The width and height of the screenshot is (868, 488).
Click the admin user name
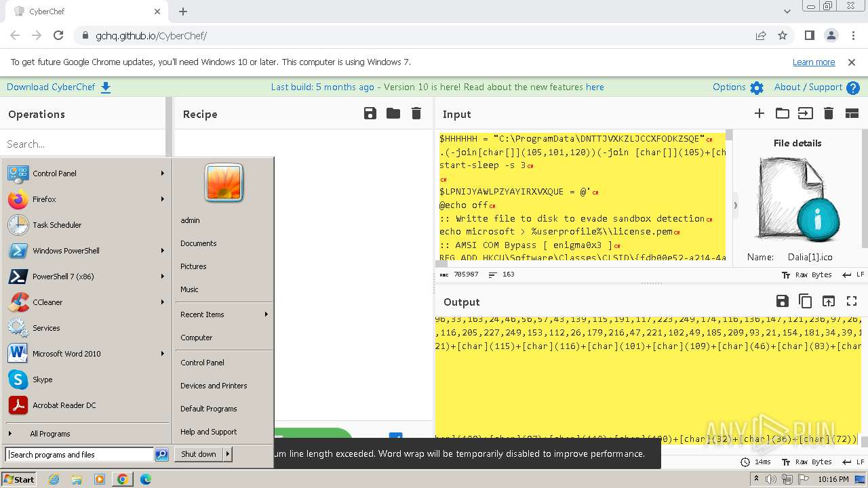tap(191, 220)
